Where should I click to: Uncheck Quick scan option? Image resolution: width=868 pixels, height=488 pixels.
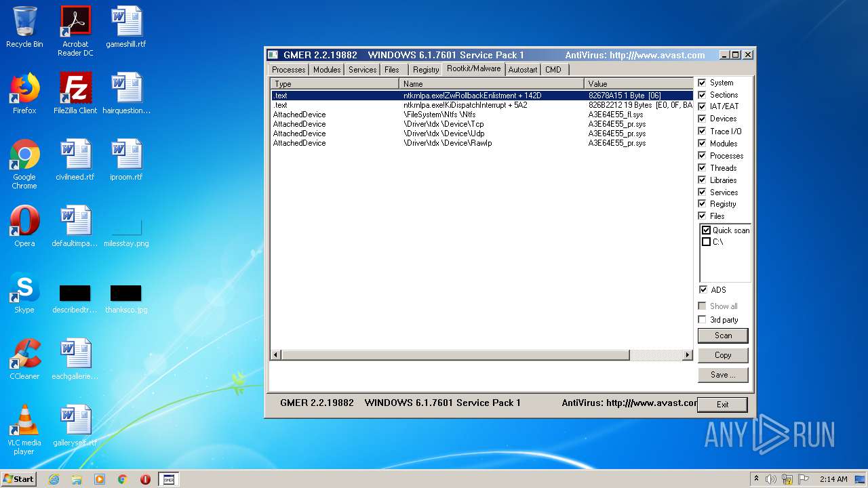pyautogui.click(x=707, y=230)
